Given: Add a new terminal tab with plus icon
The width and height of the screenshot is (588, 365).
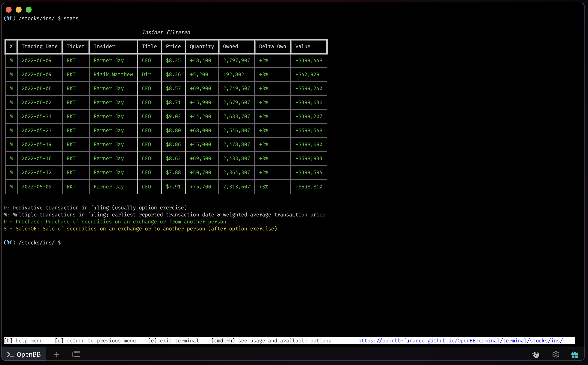Looking at the screenshot, I should [x=56, y=354].
